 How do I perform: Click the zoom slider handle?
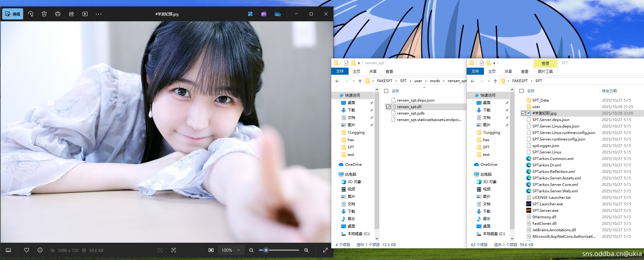(266, 250)
